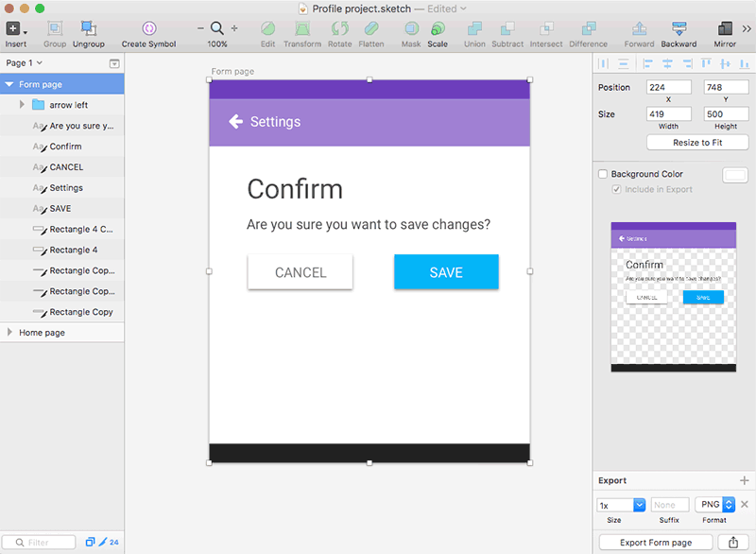Open the PNG format dropdown
The height and width of the screenshot is (554, 756).
coord(714,504)
